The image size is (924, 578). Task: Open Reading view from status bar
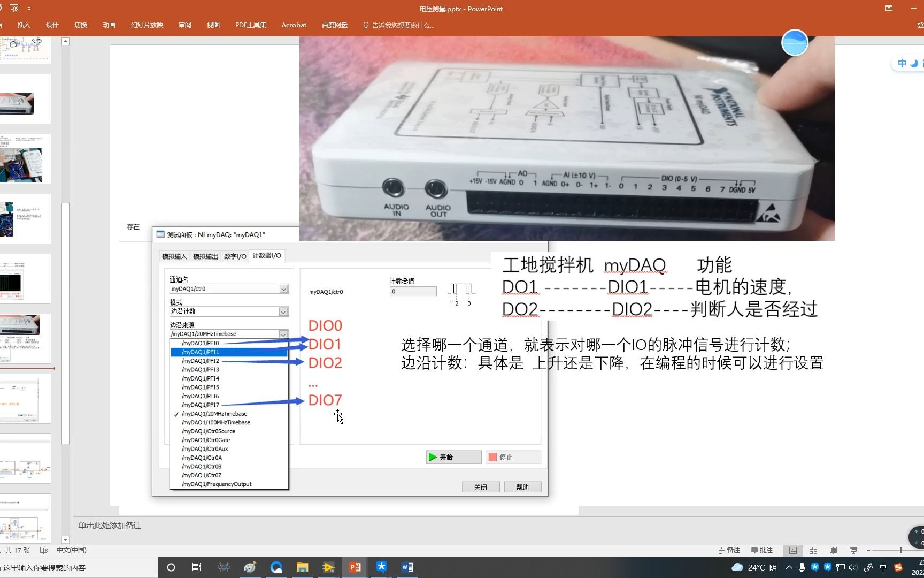pos(833,550)
